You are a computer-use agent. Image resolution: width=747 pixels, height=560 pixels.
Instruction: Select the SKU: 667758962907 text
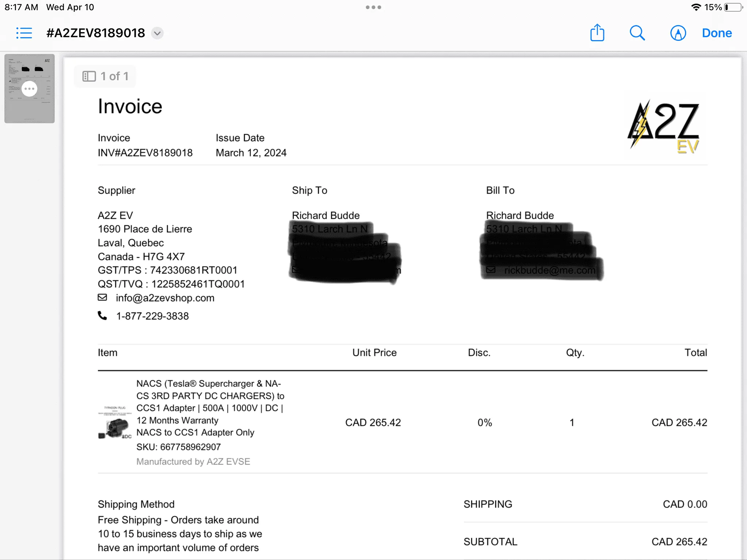coord(179,447)
